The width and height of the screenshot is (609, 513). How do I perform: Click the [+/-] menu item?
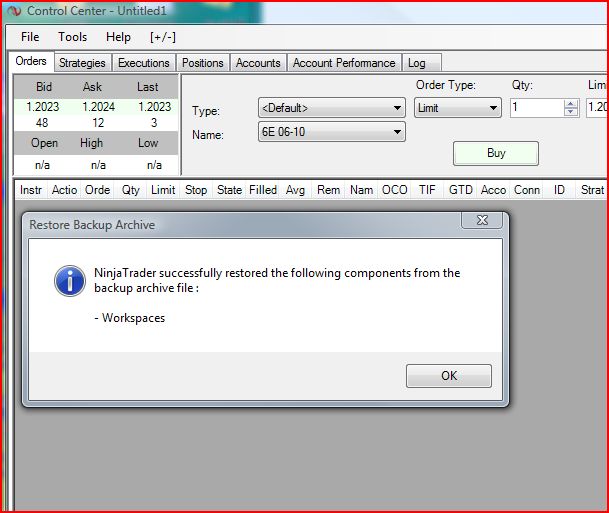click(163, 37)
